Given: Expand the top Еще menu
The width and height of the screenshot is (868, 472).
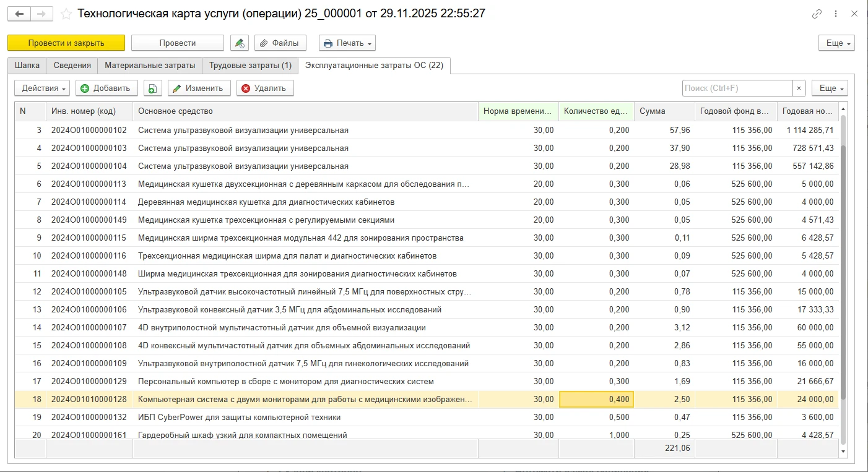Looking at the screenshot, I should tap(836, 43).
